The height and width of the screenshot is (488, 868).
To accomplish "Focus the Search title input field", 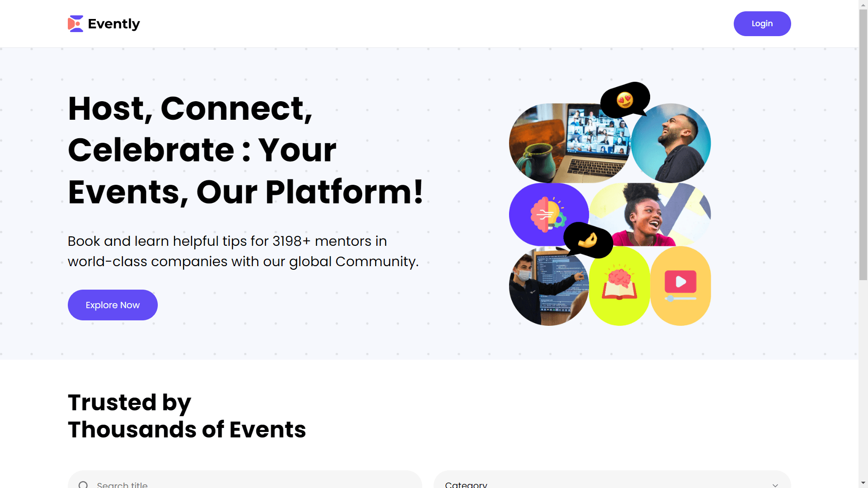I will [x=245, y=480].
